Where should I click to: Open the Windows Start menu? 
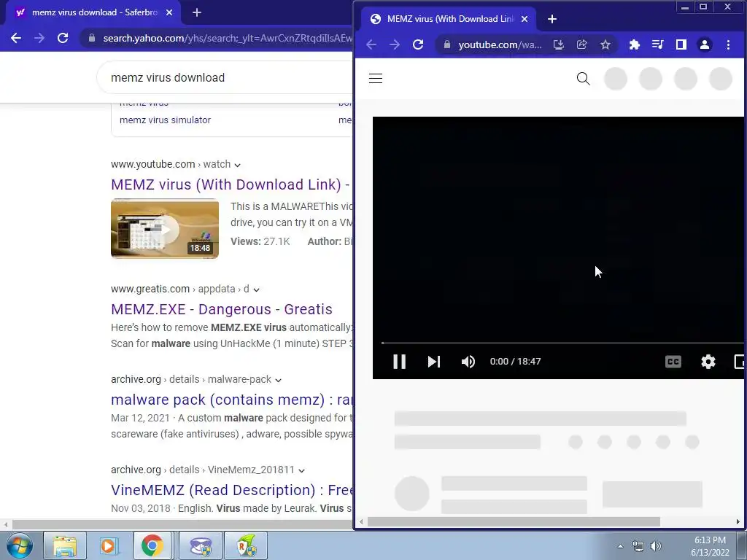tap(20, 546)
